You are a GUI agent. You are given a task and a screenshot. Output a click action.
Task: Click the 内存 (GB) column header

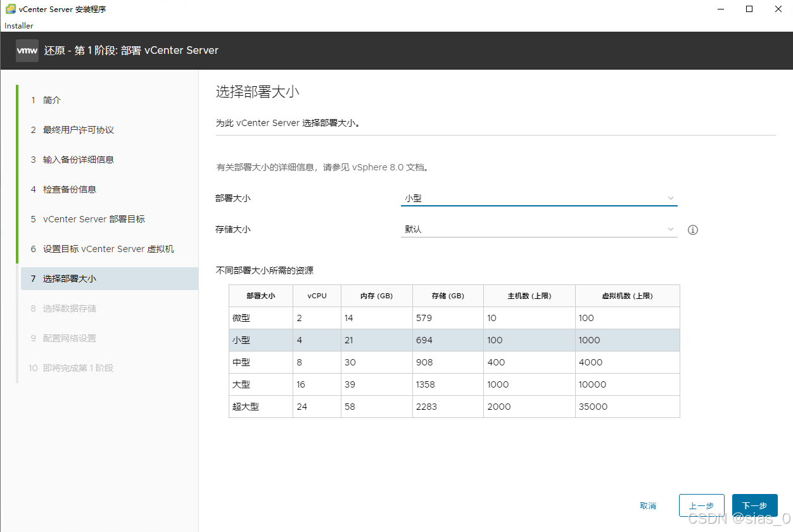377,296
